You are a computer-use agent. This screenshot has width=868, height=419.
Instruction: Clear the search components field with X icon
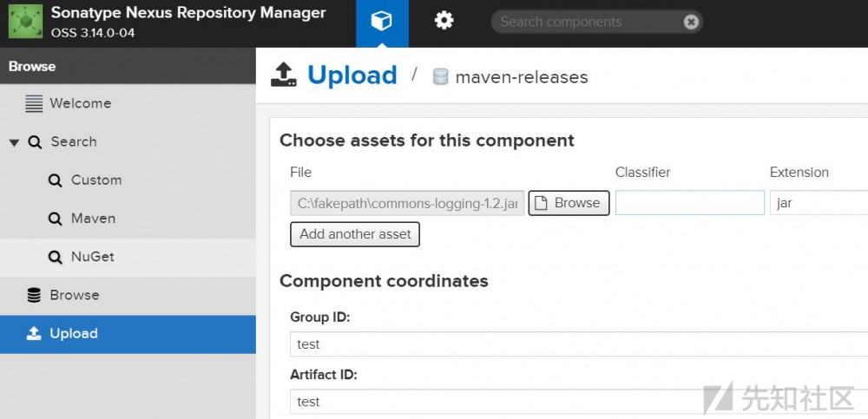pyautogui.click(x=691, y=22)
